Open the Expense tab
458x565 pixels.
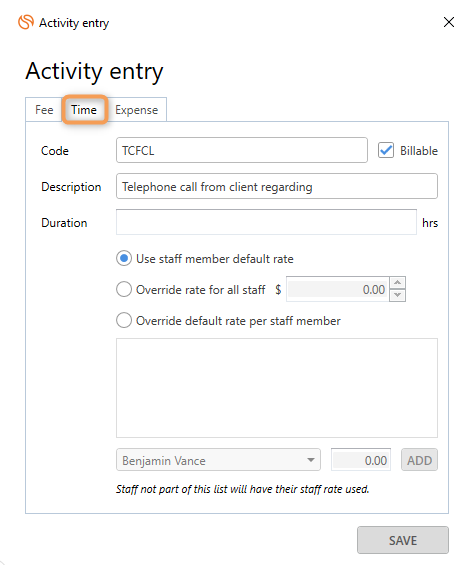coord(137,110)
